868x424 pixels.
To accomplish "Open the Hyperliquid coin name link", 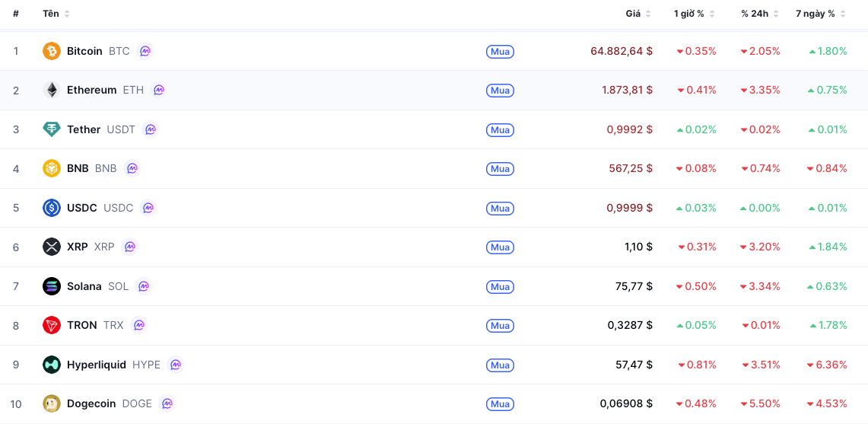I will coord(97,365).
